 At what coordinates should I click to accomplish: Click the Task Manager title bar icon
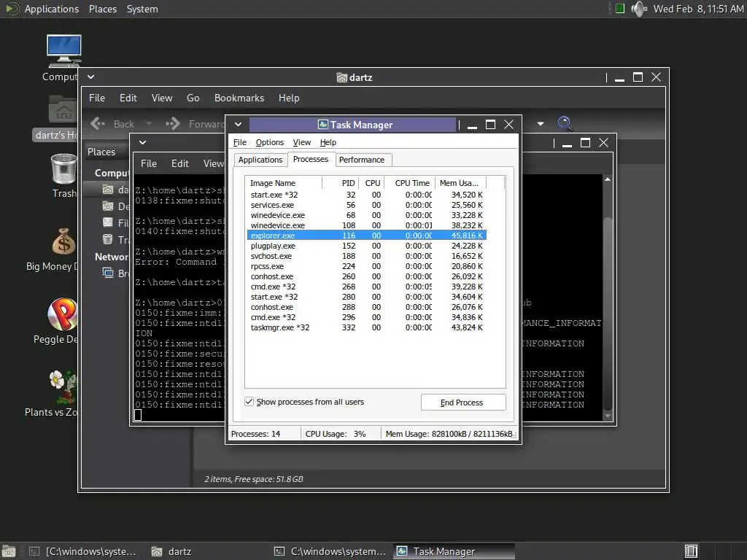[x=322, y=124]
